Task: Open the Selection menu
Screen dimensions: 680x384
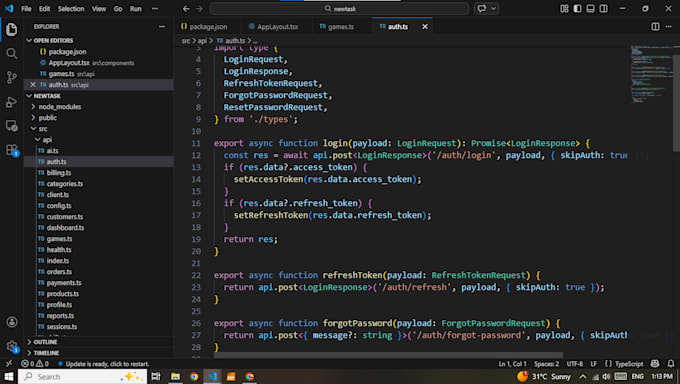Action: (71, 9)
